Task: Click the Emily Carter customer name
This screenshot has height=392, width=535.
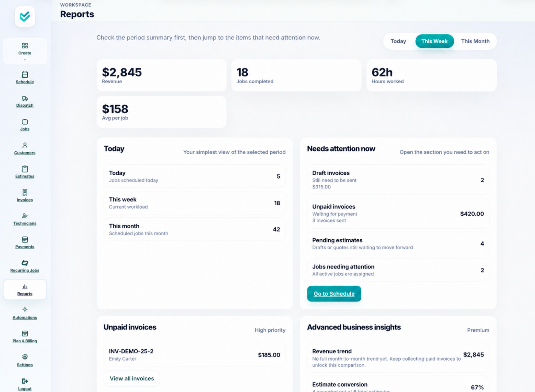Action: pos(123,359)
